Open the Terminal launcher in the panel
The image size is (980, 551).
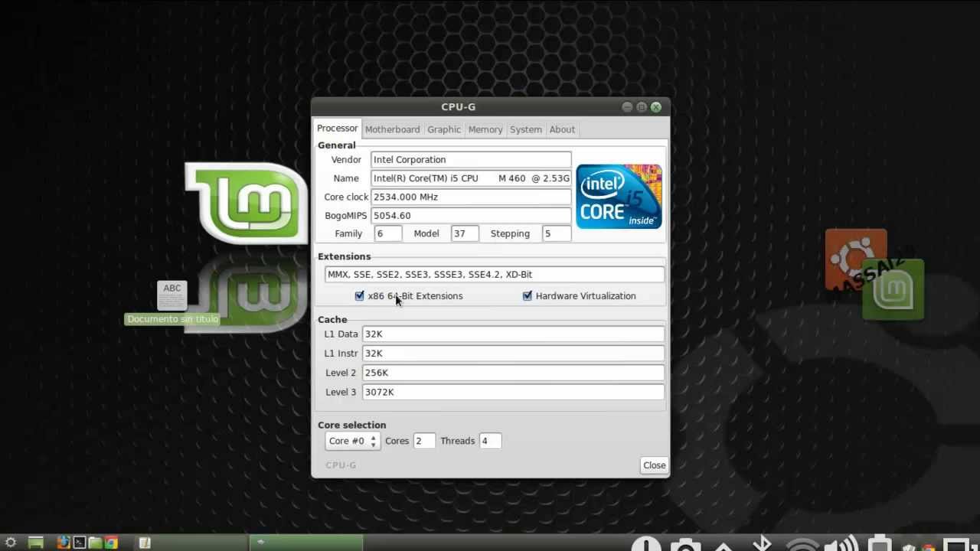pyautogui.click(x=79, y=543)
